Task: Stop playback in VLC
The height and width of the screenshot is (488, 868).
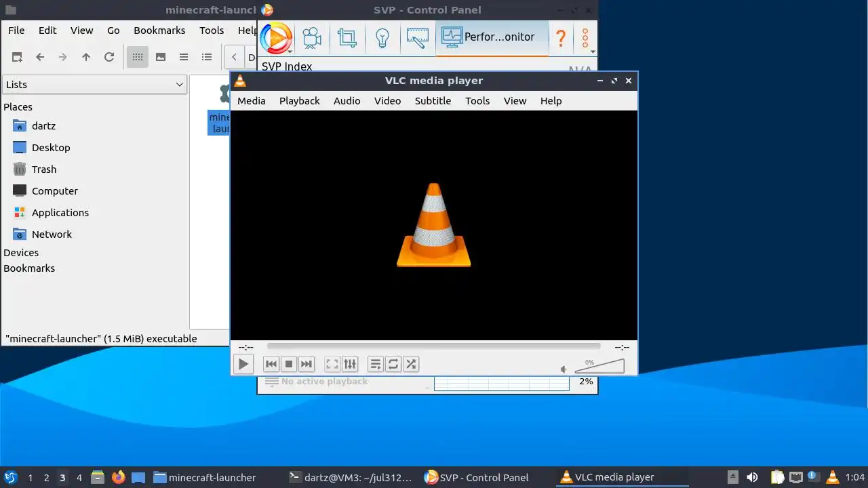Action: tap(289, 364)
